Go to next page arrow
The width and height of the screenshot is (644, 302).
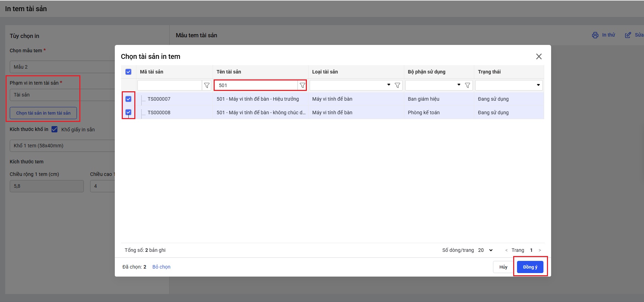tap(540, 250)
